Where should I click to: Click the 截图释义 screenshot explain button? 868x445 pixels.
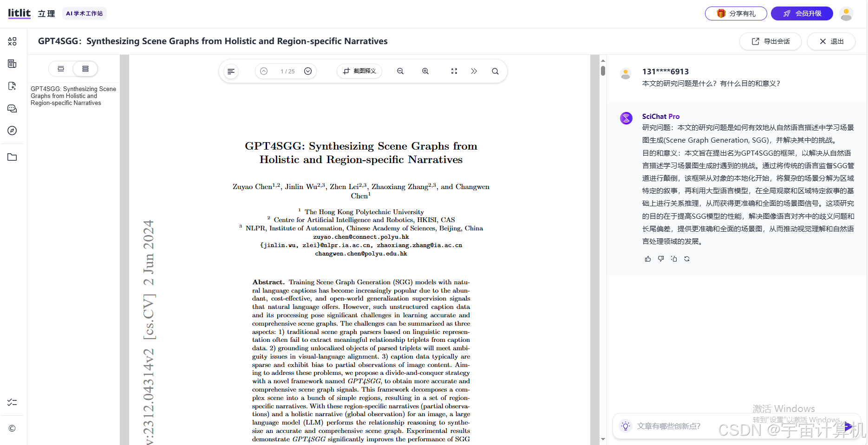(x=359, y=71)
